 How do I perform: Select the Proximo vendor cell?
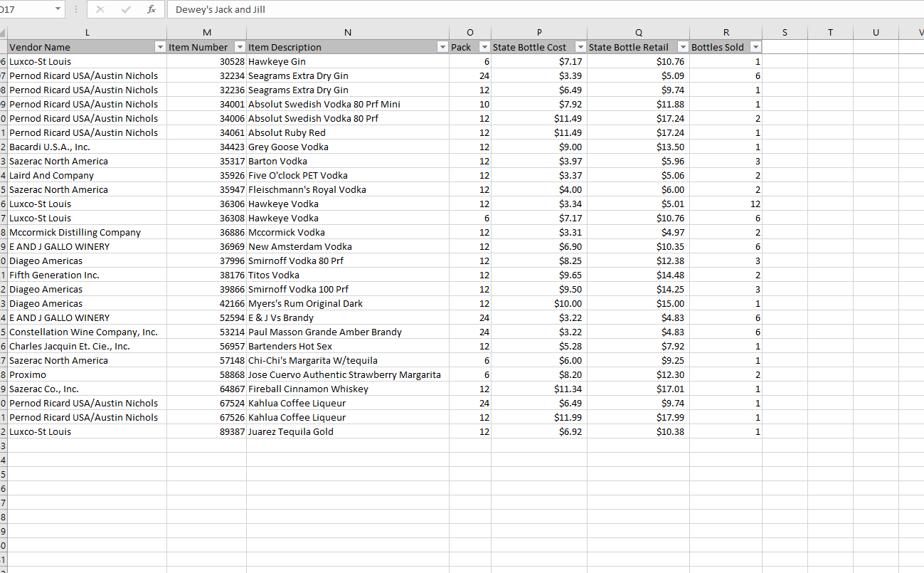pyautogui.click(x=87, y=374)
